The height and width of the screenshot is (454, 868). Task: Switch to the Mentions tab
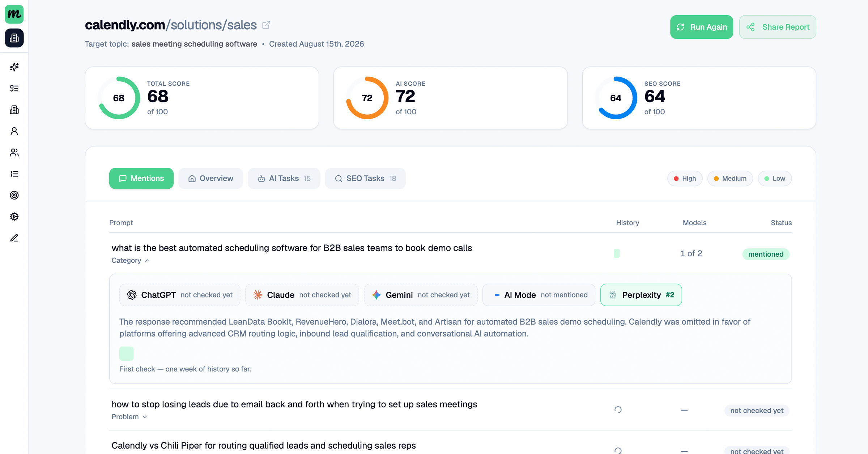point(141,178)
